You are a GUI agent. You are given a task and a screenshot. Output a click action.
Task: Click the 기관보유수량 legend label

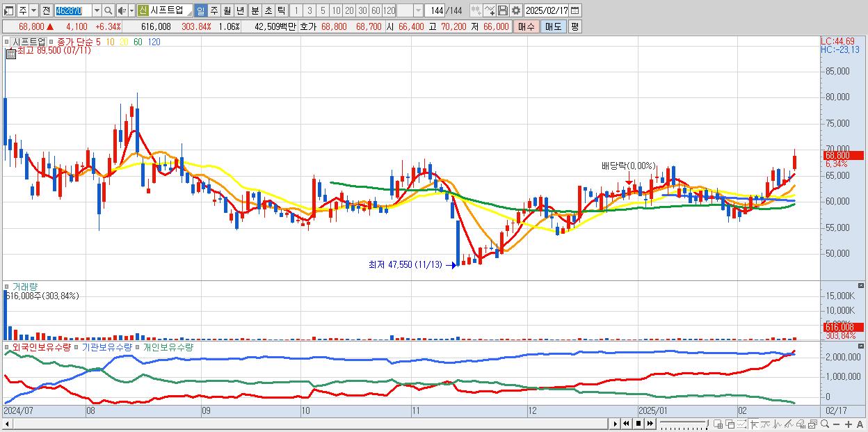coord(106,346)
